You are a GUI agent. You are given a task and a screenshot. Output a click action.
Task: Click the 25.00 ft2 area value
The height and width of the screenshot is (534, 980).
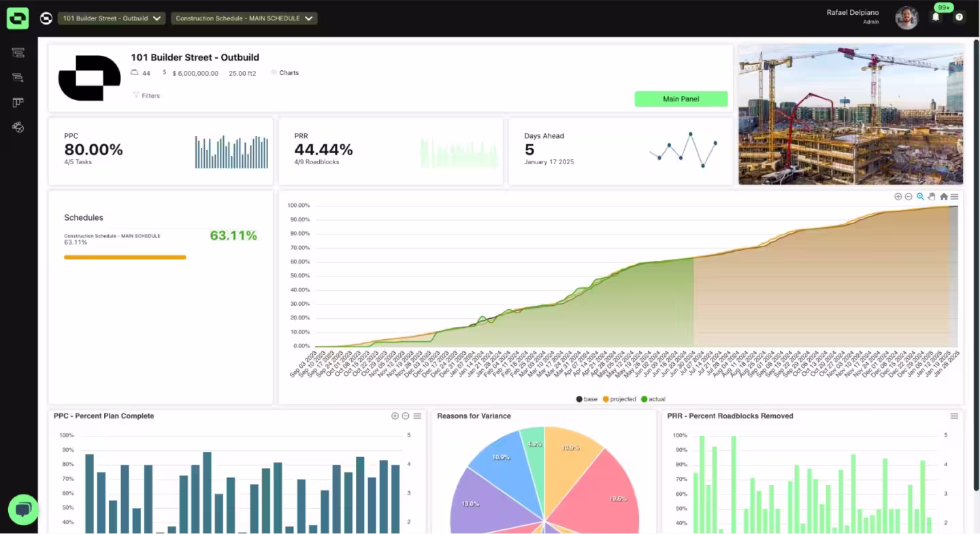coord(242,73)
